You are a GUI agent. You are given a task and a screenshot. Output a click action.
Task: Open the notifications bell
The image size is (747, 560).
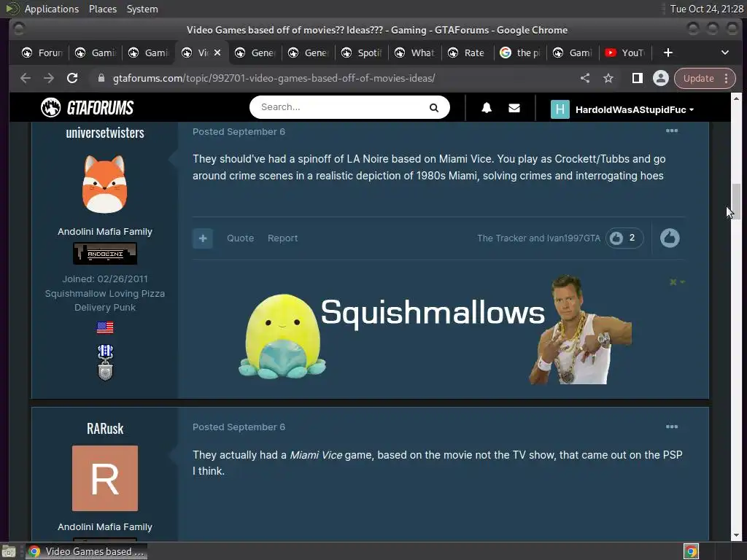pos(487,108)
